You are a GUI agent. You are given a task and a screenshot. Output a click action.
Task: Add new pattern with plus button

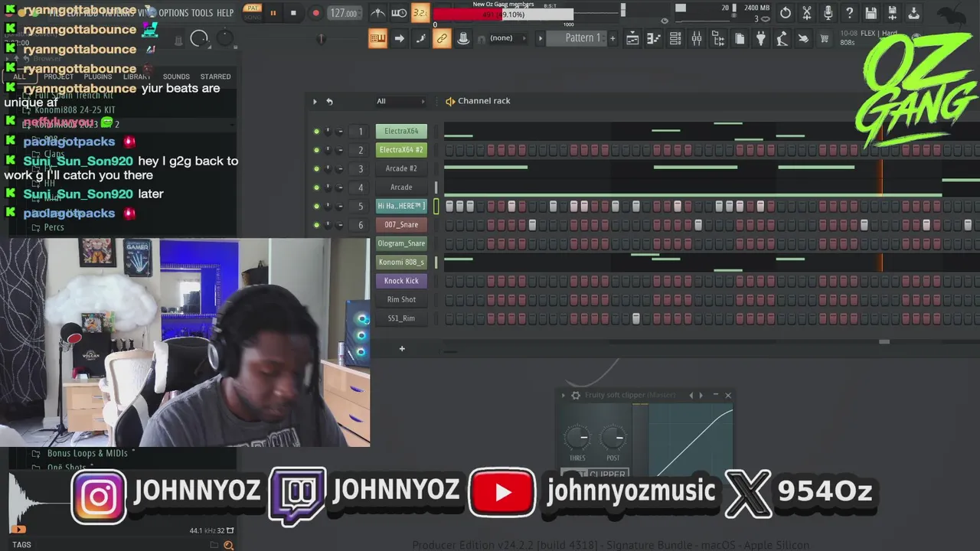click(612, 38)
